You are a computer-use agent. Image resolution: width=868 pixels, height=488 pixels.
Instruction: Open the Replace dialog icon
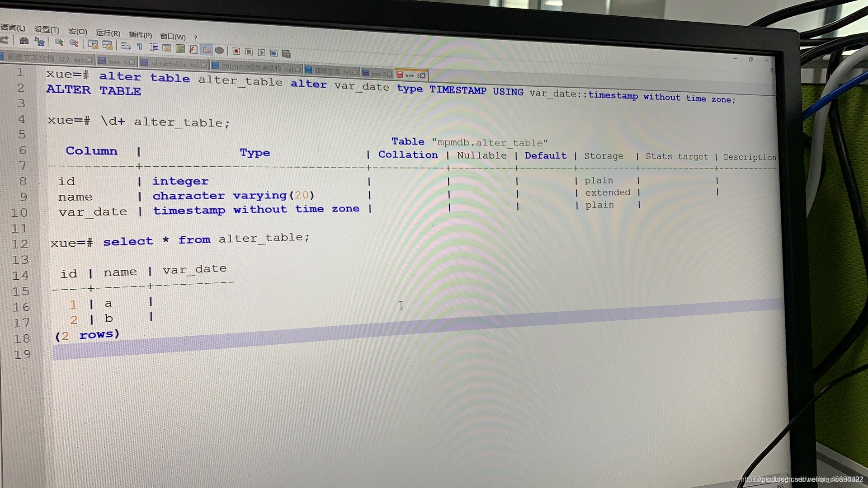point(40,42)
